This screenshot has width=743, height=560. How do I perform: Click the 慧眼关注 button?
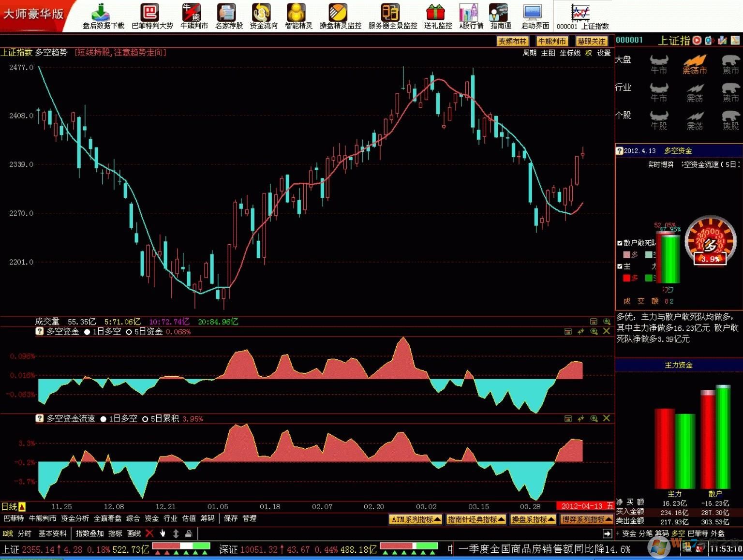591,42
